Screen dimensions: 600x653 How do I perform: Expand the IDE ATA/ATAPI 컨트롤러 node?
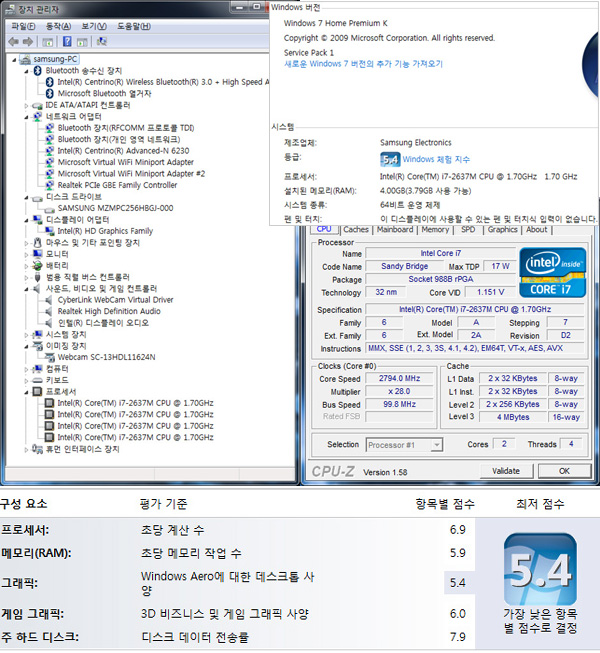click(26, 106)
